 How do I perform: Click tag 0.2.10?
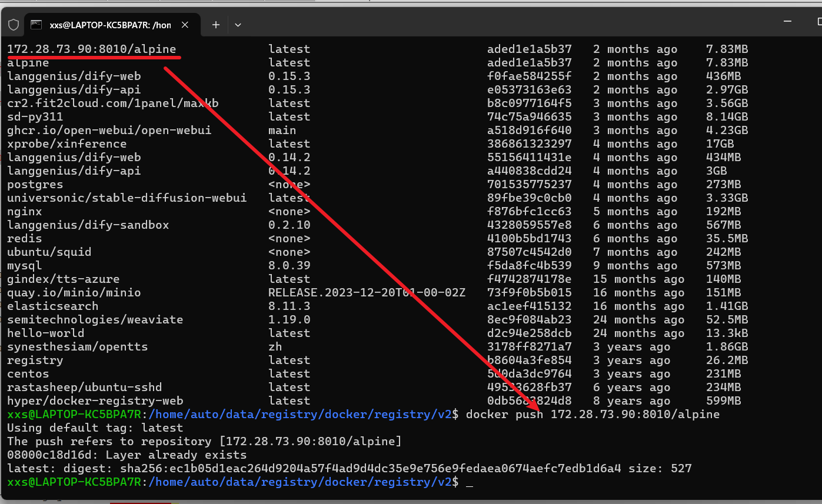(289, 225)
